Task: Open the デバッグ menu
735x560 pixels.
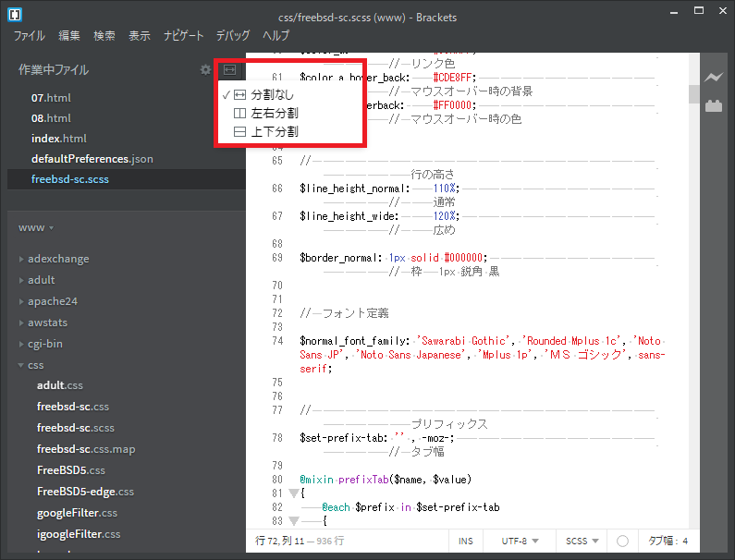Action: click(x=232, y=36)
